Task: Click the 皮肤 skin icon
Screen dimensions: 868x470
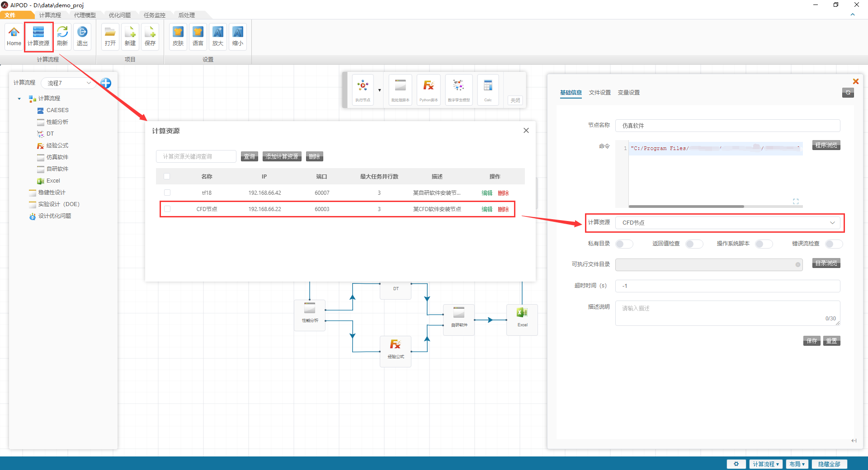Action: pos(178,36)
